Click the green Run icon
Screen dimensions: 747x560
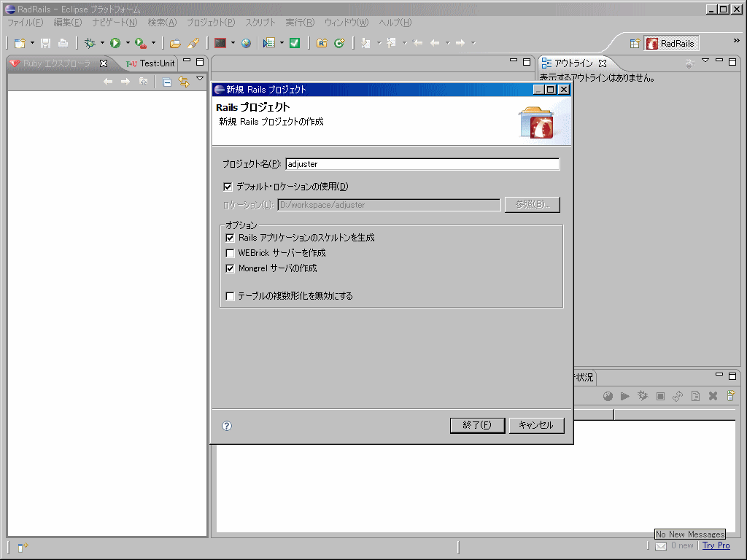click(115, 43)
